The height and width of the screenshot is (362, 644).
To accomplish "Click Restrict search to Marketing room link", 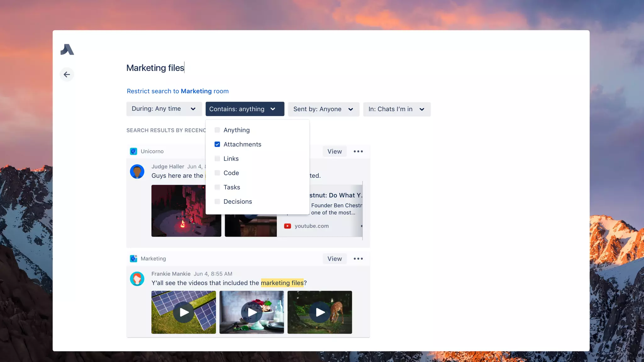I will tap(178, 91).
